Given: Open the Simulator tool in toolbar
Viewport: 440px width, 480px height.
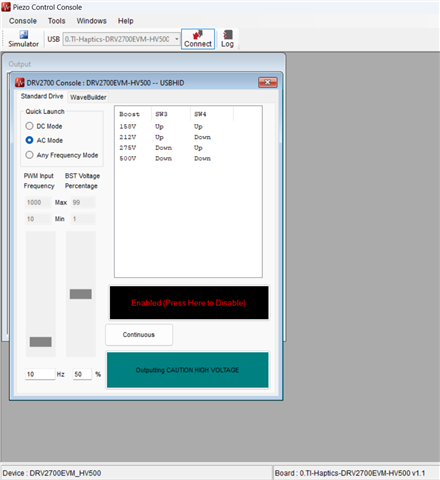Looking at the screenshot, I should [23, 39].
